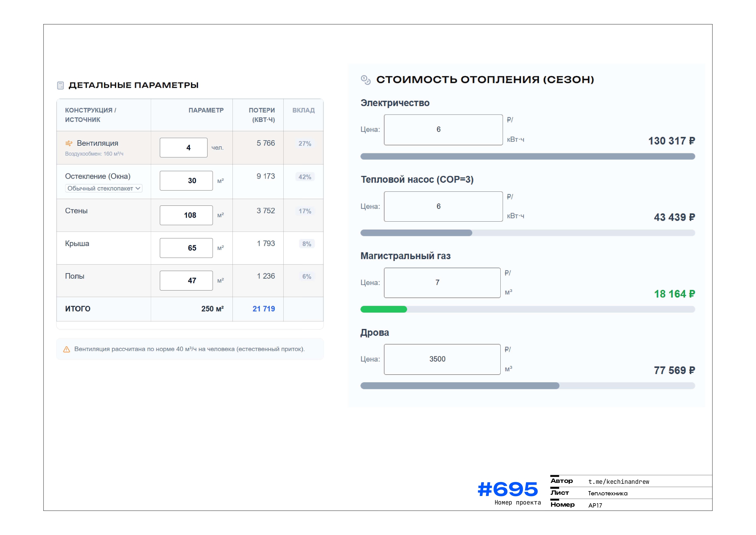
Task: Focus the ventilation people count field
Action: coord(183,148)
